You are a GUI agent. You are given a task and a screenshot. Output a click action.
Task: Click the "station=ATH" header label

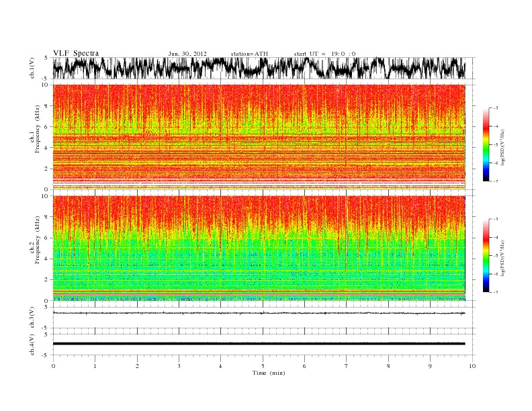(x=249, y=54)
